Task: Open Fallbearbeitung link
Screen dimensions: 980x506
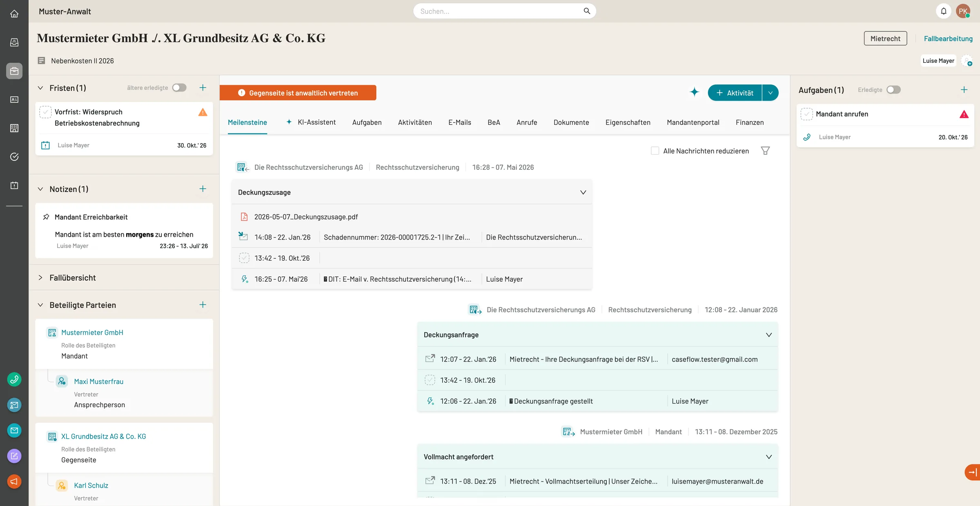Action: click(948, 38)
